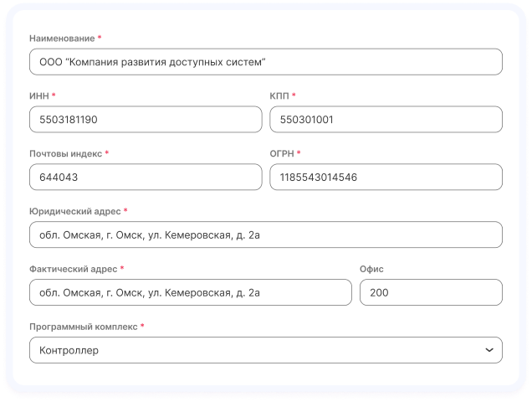Click the Наименование label
This screenshot has width=532, height=402.
(62, 39)
